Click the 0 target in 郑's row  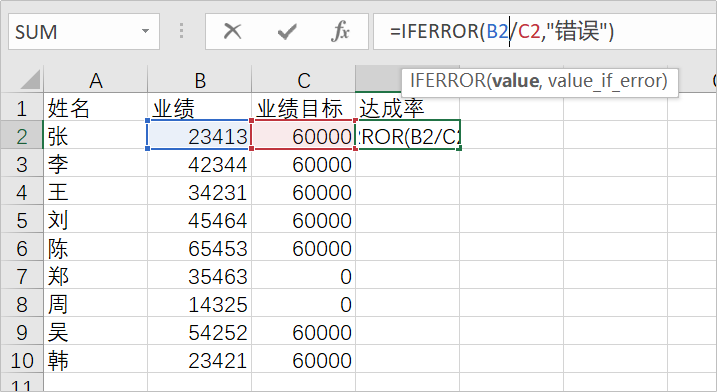coord(304,276)
